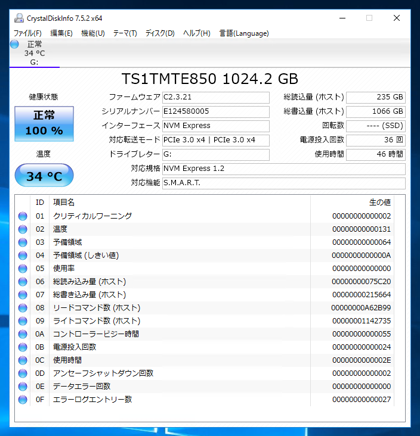420x436 pixels.
Task: Click raw value 0000000075C20
Action: (361, 282)
